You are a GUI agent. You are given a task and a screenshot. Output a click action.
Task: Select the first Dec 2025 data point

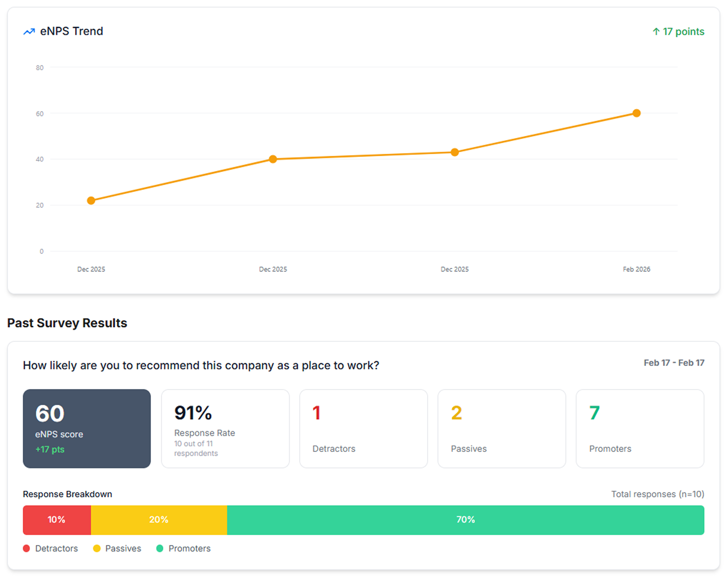tap(91, 201)
